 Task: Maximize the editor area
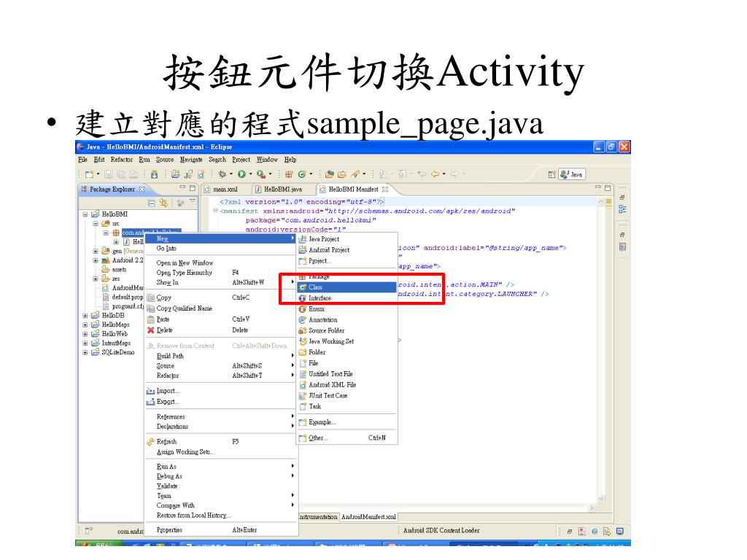(x=608, y=188)
